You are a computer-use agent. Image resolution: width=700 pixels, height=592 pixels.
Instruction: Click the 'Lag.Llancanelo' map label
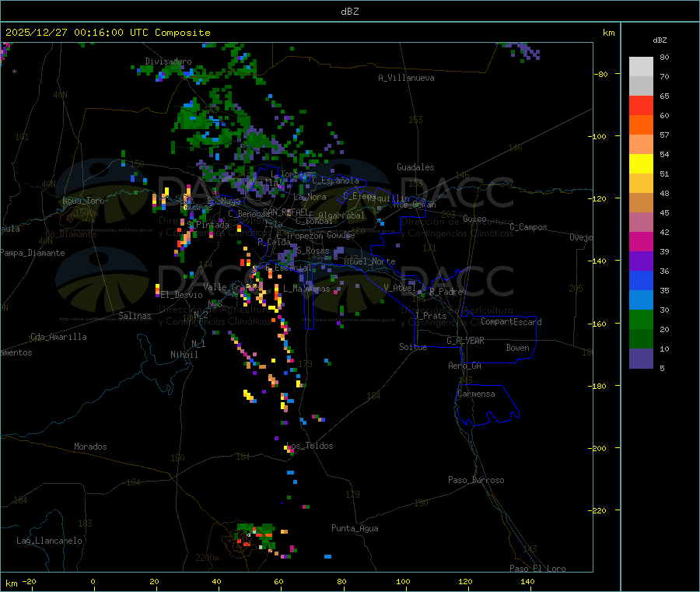pos(49,541)
